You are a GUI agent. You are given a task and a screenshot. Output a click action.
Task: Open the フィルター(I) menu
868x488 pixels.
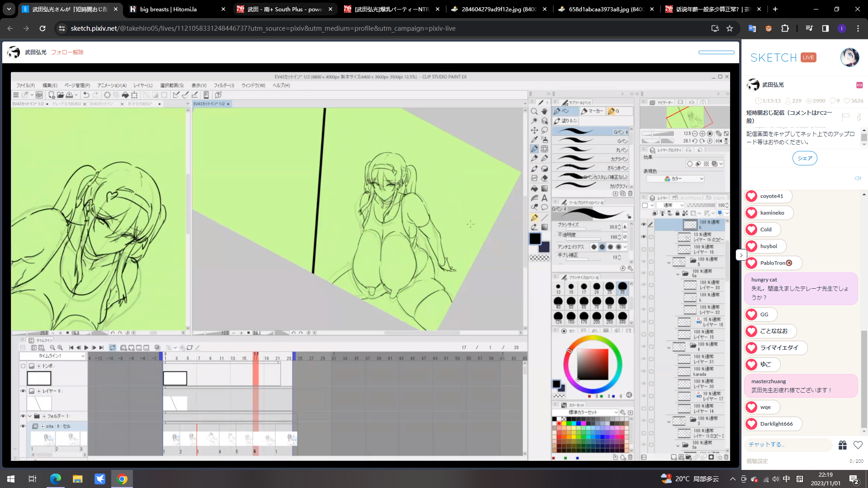(224, 85)
